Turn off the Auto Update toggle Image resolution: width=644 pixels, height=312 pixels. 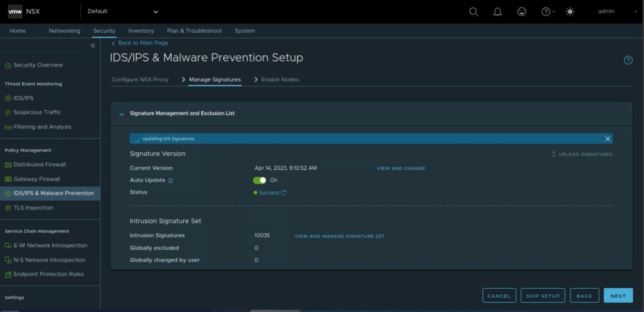(x=259, y=180)
